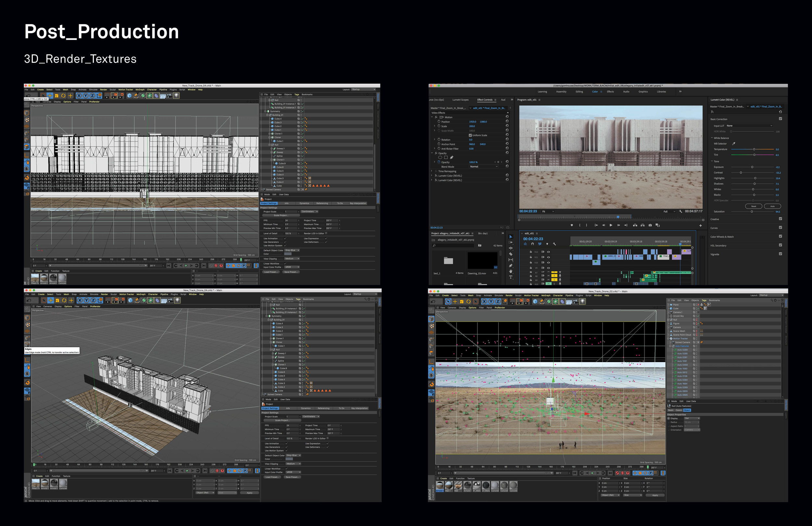Add Camera object in New_Track_Drone_02 toolbar
Viewport: 812px width, 526px height.
576,302
